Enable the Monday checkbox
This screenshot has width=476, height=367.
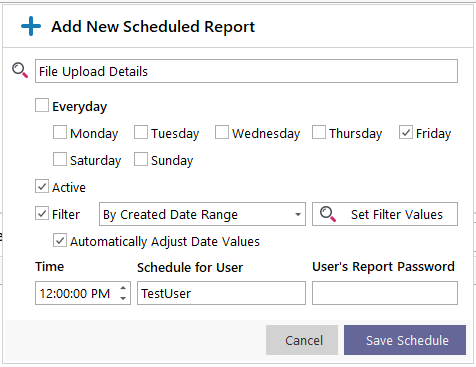(60, 132)
